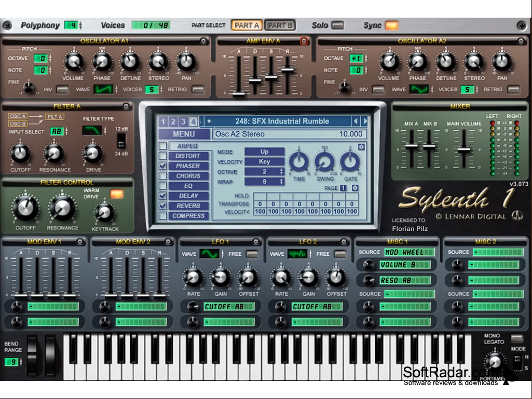Open the REVERB effect page
The image size is (532, 399).
coord(188,205)
